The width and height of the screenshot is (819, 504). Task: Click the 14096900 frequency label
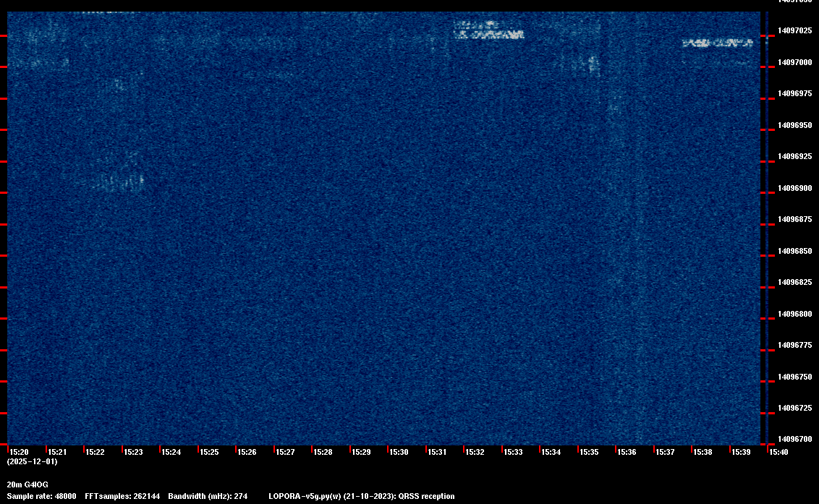tap(795, 188)
